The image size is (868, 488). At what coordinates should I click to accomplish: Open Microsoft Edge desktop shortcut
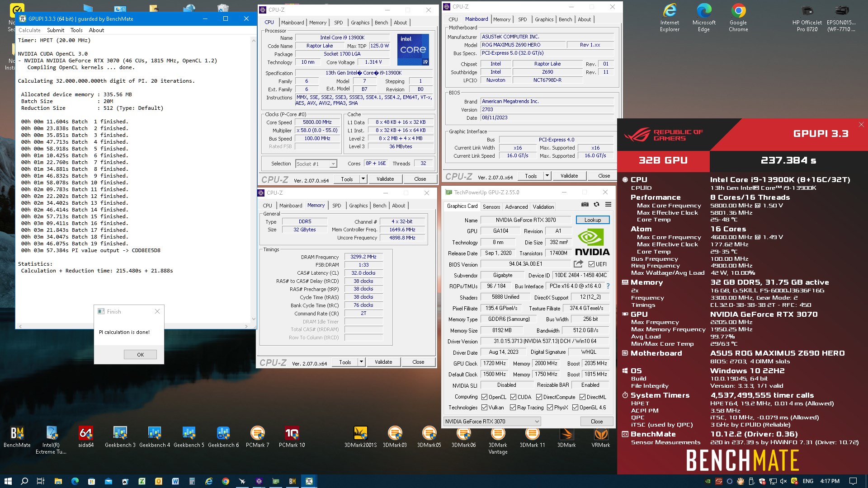[x=704, y=18]
